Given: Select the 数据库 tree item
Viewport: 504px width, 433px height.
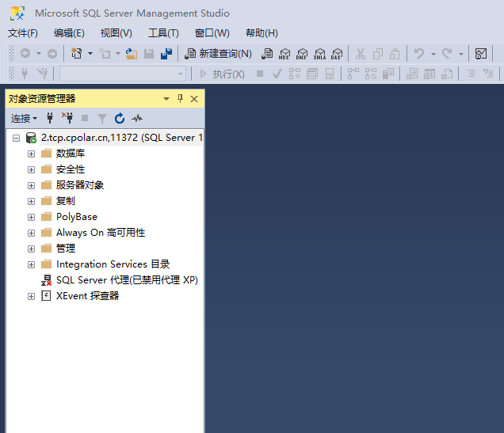Looking at the screenshot, I should point(71,154).
